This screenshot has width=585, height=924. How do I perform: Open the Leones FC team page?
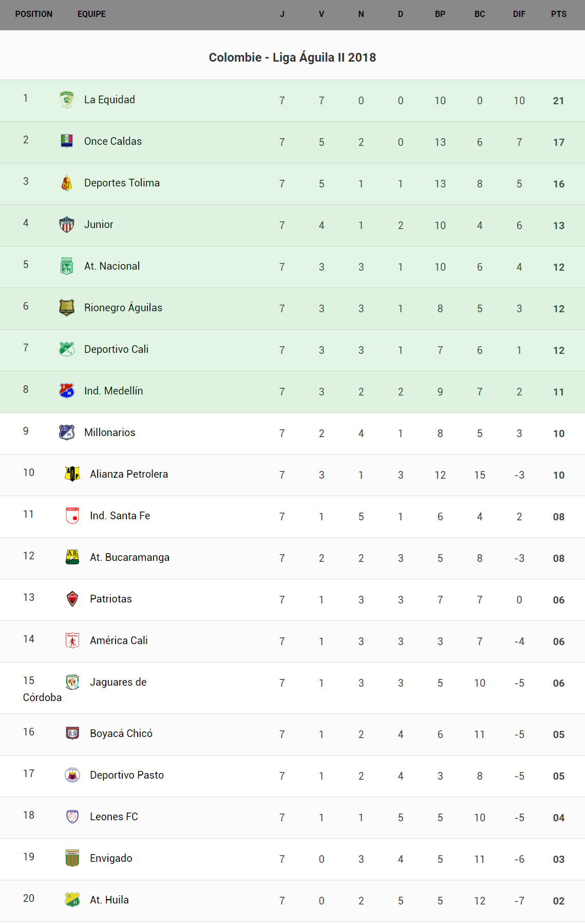pyautogui.click(x=114, y=817)
